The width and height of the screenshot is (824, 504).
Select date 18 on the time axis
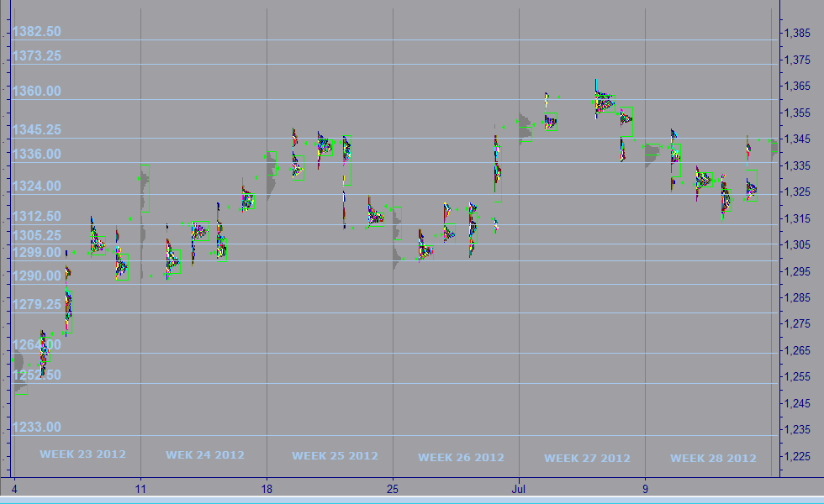[267, 488]
